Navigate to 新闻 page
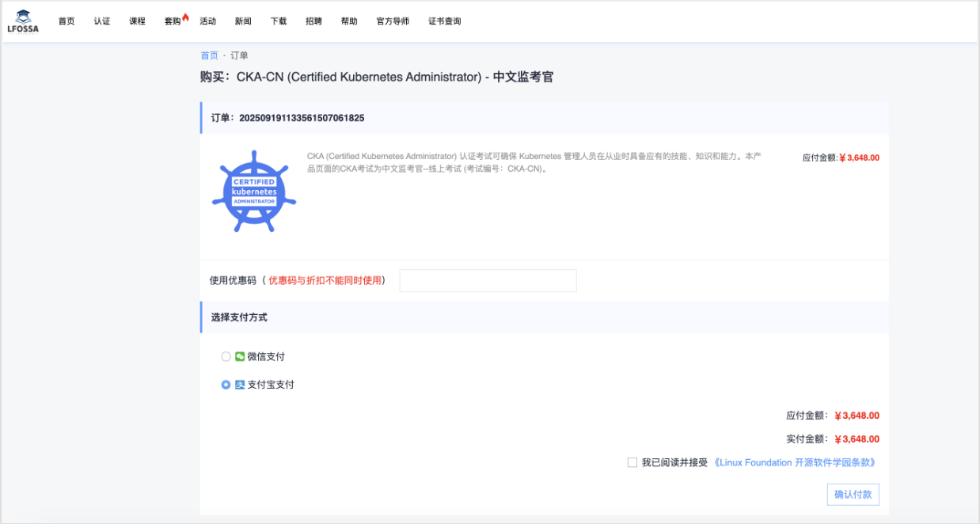This screenshot has width=980, height=524. pyautogui.click(x=243, y=21)
